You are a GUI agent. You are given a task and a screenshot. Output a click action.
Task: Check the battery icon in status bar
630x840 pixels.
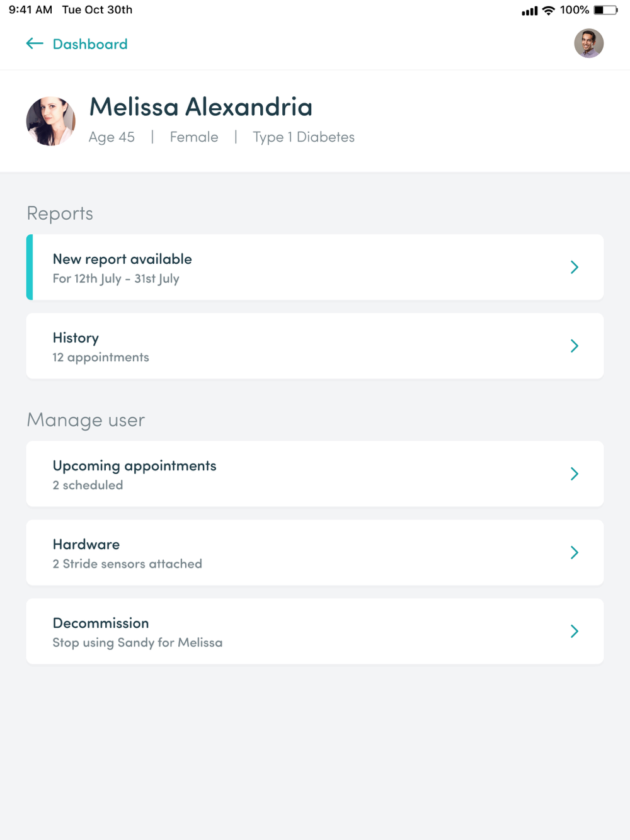[x=605, y=10]
